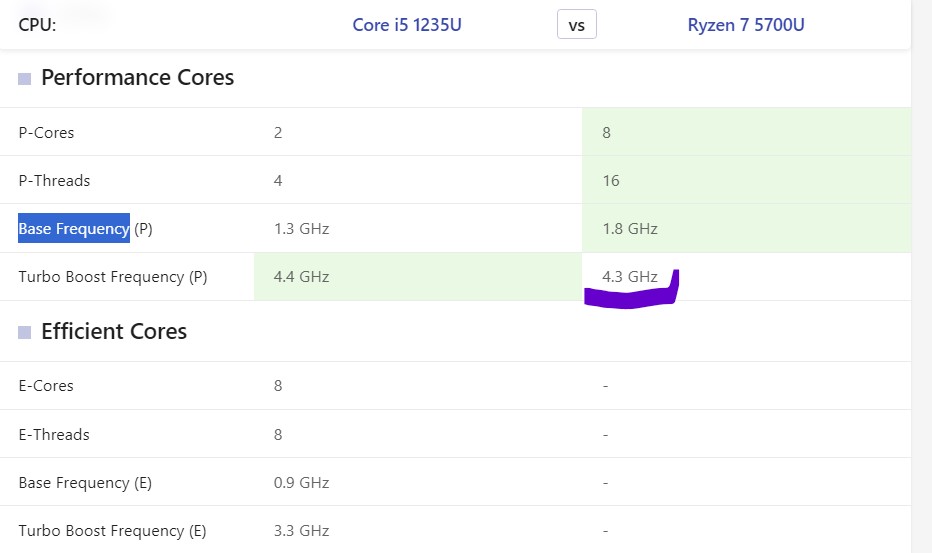Screen dimensions: 932x553
Task: Select the Turbo Boost Frequency (P) label
Action: [113, 277]
